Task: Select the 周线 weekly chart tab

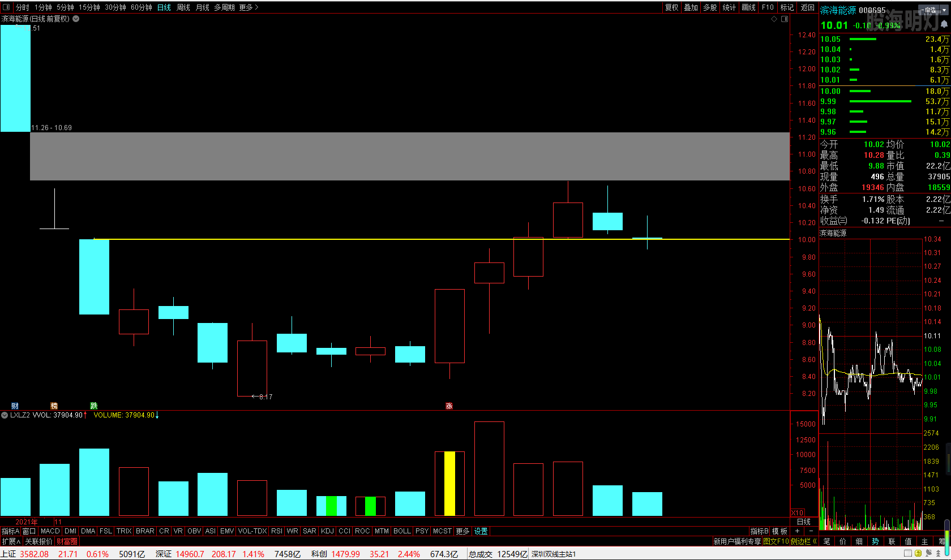Action: click(183, 7)
